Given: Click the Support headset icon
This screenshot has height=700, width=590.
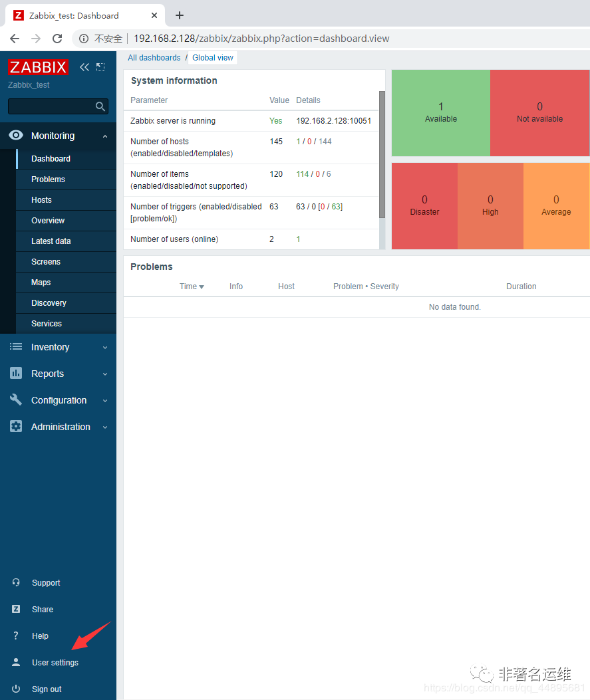Looking at the screenshot, I should [x=16, y=582].
